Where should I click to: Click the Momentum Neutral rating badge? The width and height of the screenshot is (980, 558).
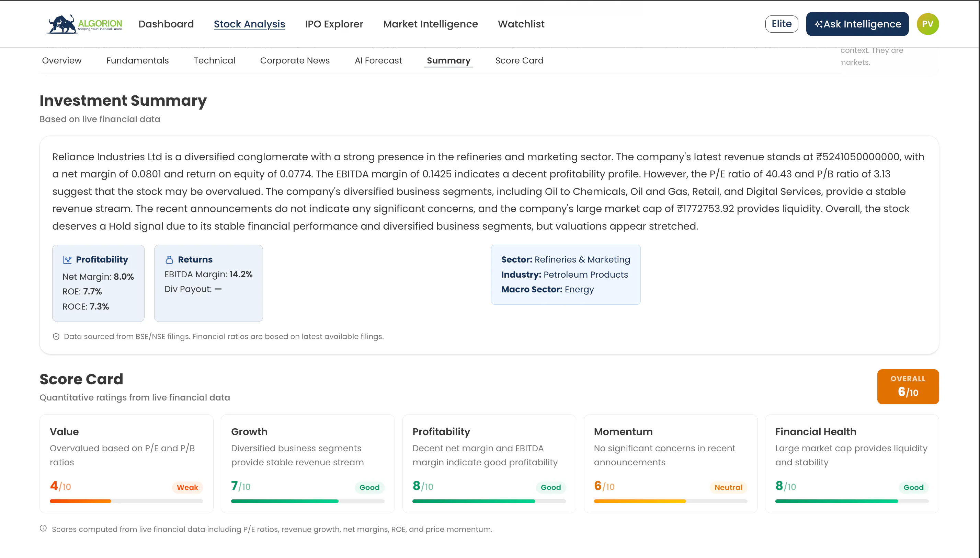728,487
